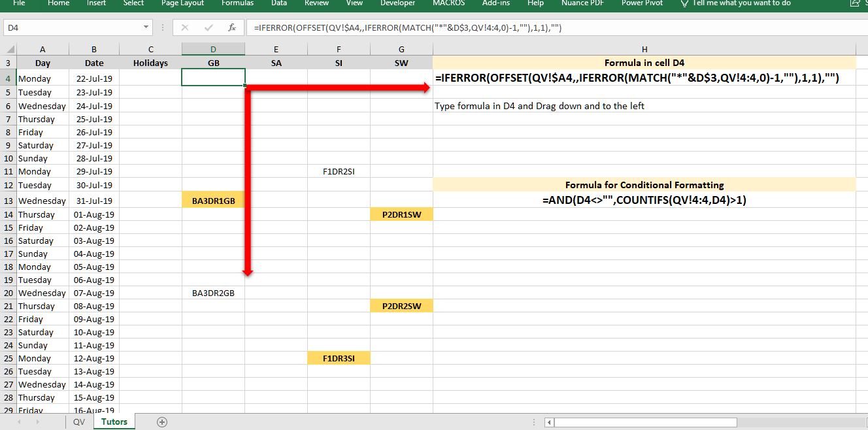
Task: Select the F1DR2SI cell
Action: (x=339, y=171)
